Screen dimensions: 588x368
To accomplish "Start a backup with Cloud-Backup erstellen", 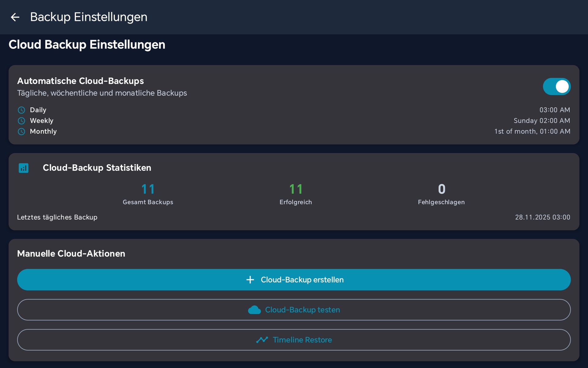I will pos(294,279).
